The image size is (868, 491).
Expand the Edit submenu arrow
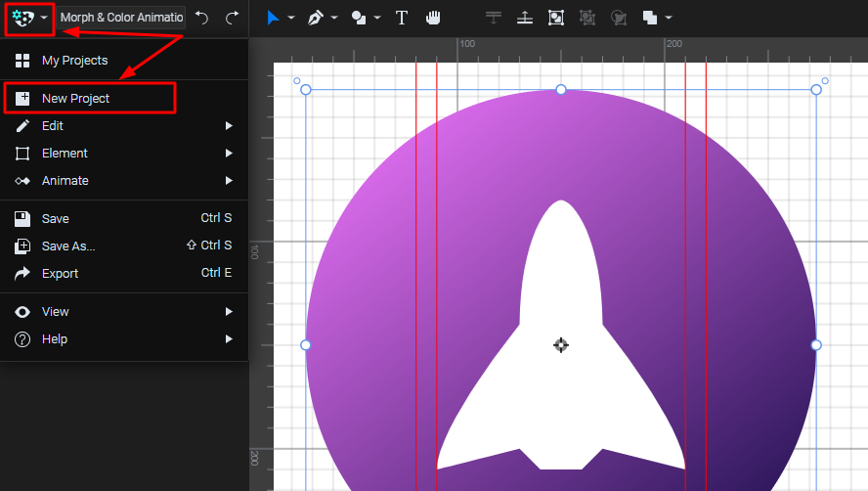click(229, 126)
